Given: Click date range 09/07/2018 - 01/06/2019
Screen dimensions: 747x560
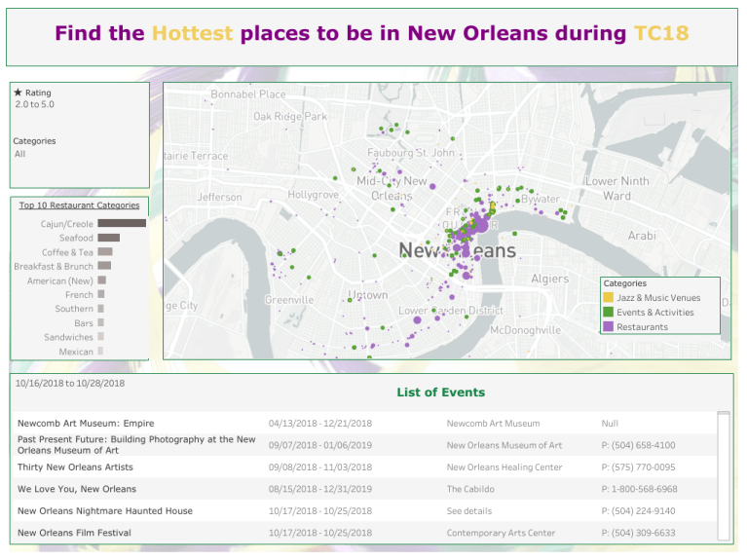Looking at the screenshot, I should coord(320,445).
